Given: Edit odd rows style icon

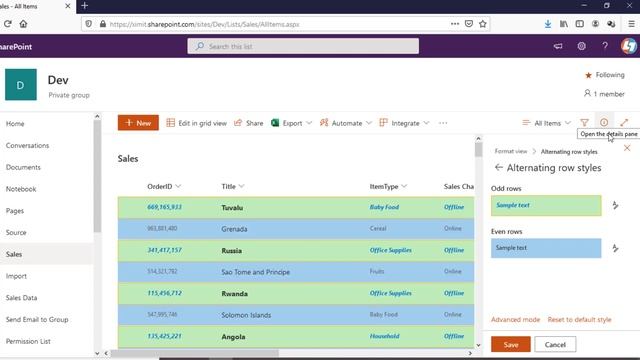Looking at the screenshot, I should point(615,205).
